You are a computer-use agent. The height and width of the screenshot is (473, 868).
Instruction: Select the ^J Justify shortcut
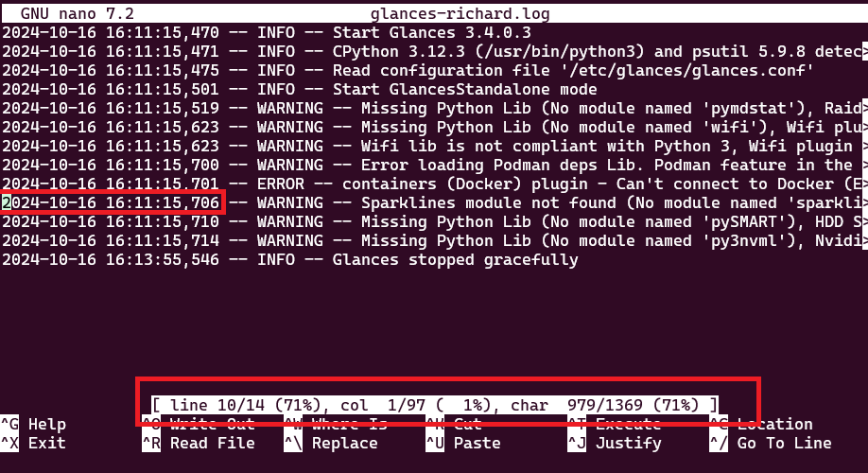click(615, 443)
